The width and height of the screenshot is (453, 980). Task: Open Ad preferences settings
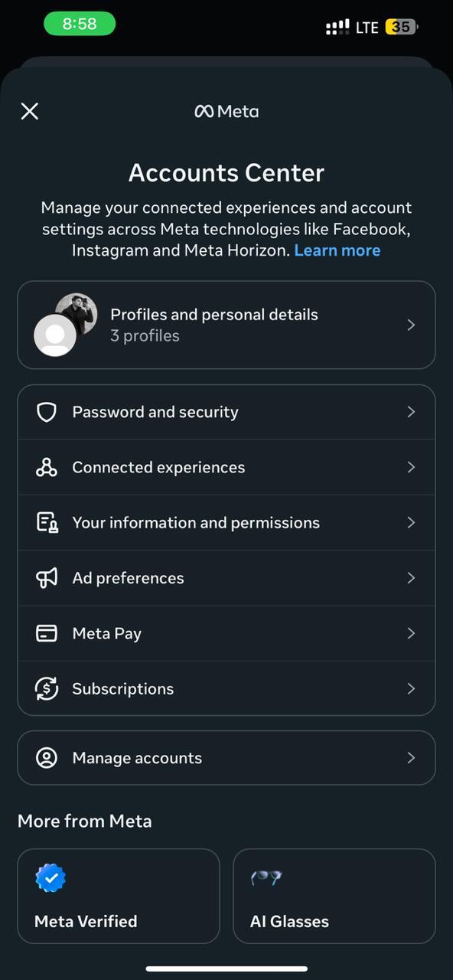(x=226, y=578)
